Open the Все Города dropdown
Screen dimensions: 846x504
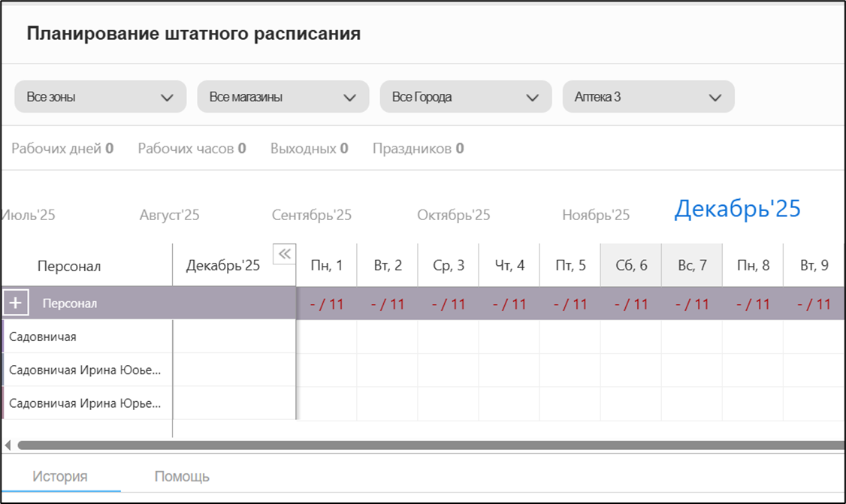pyautogui.click(x=465, y=97)
